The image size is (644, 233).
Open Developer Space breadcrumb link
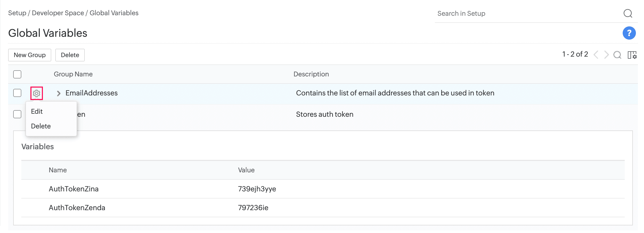[x=58, y=13]
